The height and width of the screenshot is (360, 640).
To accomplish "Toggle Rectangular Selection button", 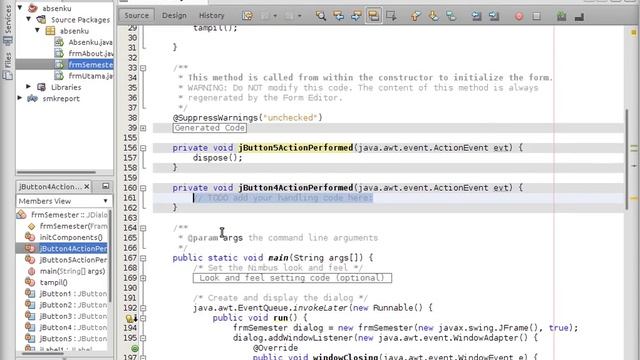I will click(391, 16).
